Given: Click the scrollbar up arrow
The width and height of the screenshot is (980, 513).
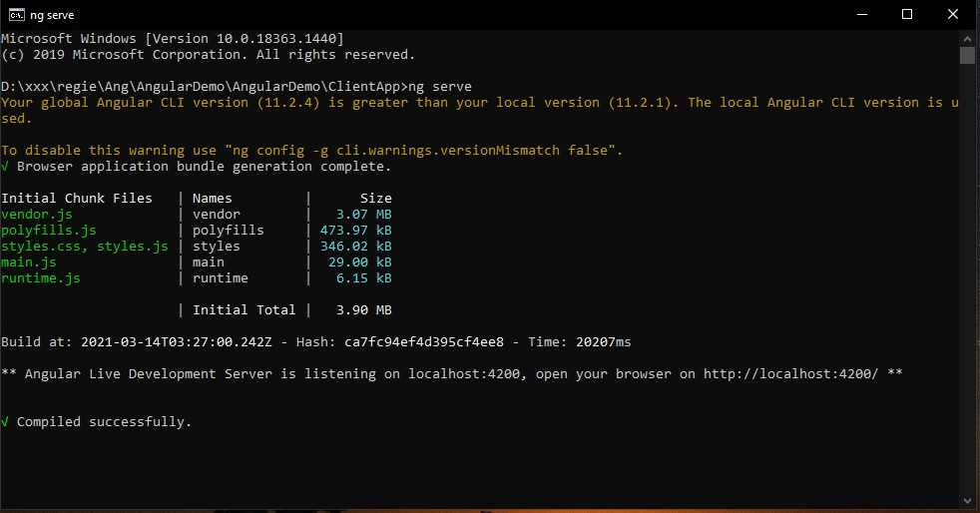Looking at the screenshot, I should [x=967, y=38].
